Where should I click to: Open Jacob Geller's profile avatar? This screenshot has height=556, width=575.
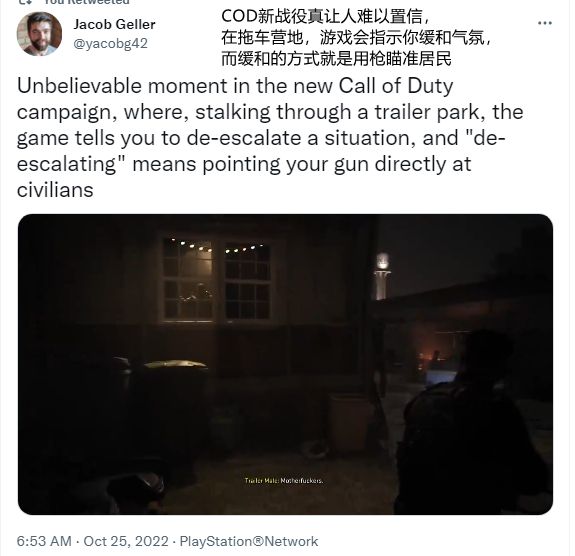coord(39,34)
